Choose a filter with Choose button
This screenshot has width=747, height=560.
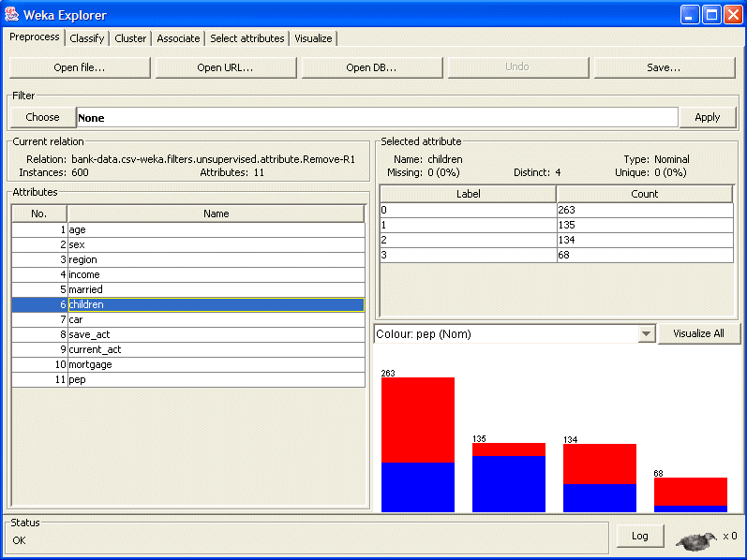(x=42, y=117)
